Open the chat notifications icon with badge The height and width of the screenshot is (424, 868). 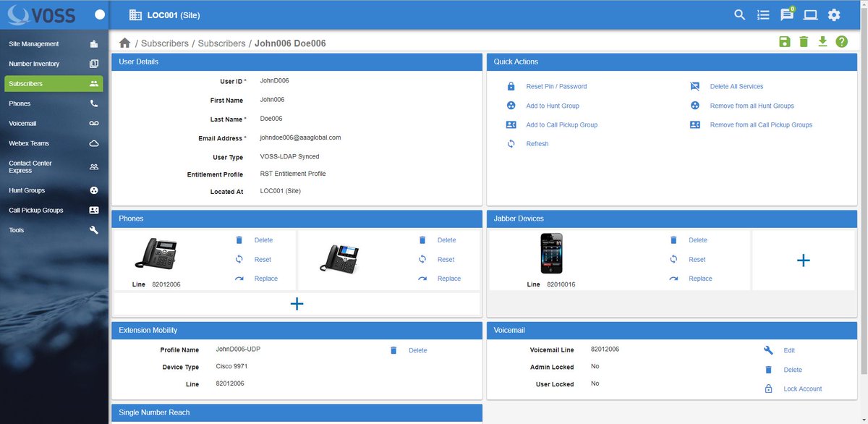[787, 14]
